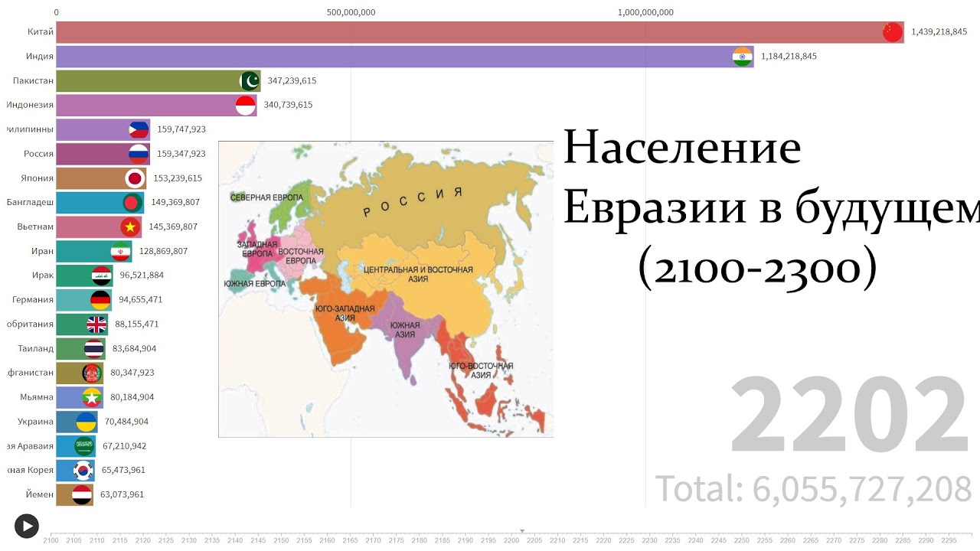Click the Iraq flag icon
The height and width of the screenshot is (551, 980).
102,275
